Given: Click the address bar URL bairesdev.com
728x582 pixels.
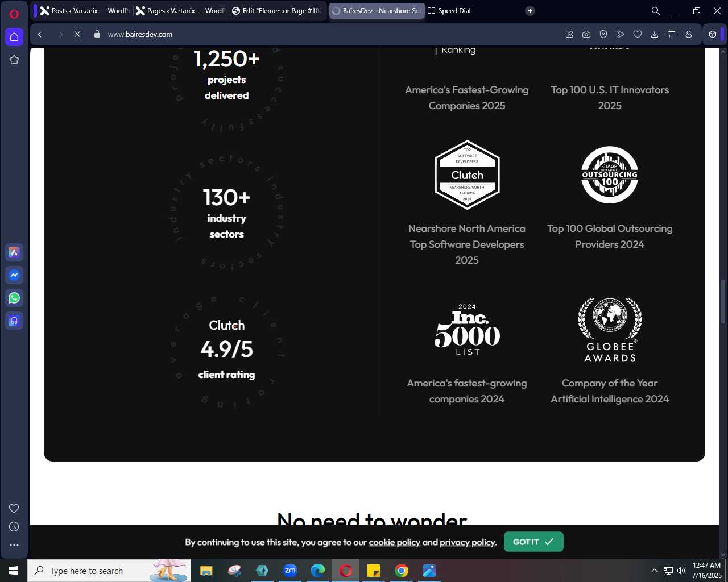Looking at the screenshot, I should coord(140,34).
